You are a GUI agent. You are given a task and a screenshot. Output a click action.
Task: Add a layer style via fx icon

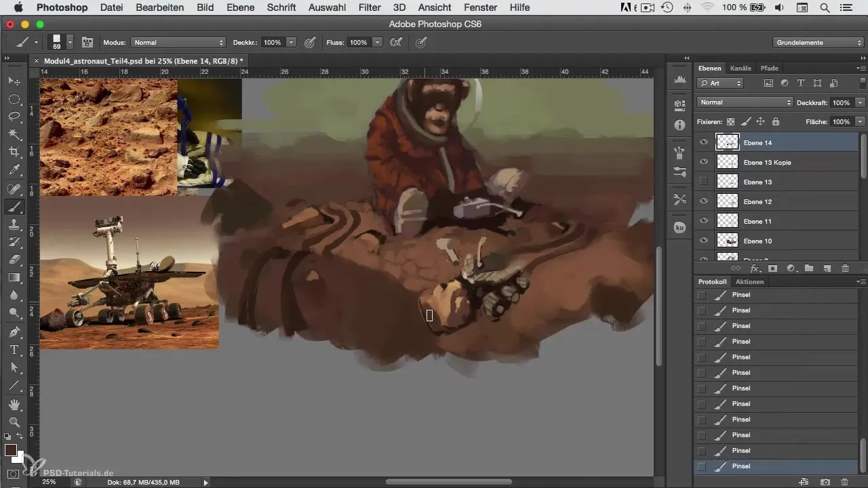pyautogui.click(x=754, y=268)
